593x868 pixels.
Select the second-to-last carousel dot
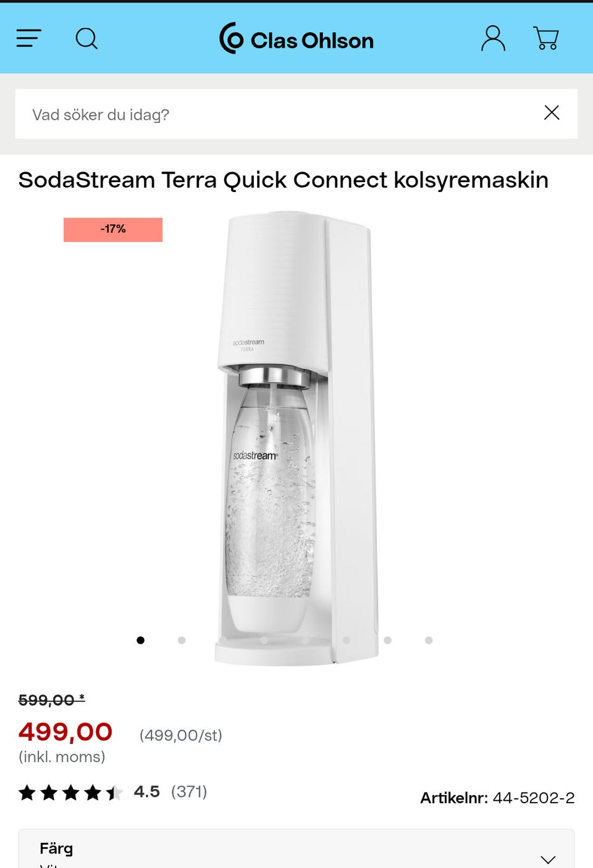[x=387, y=640]
